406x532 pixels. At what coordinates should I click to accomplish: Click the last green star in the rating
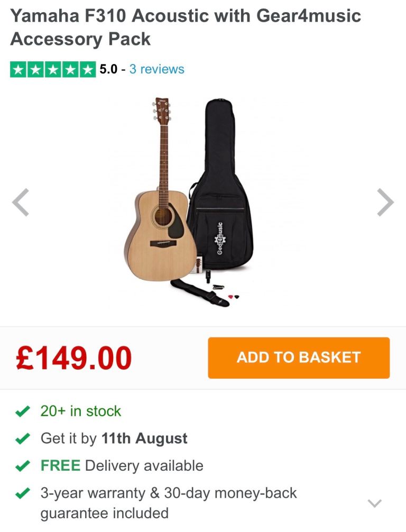(88, 70)
